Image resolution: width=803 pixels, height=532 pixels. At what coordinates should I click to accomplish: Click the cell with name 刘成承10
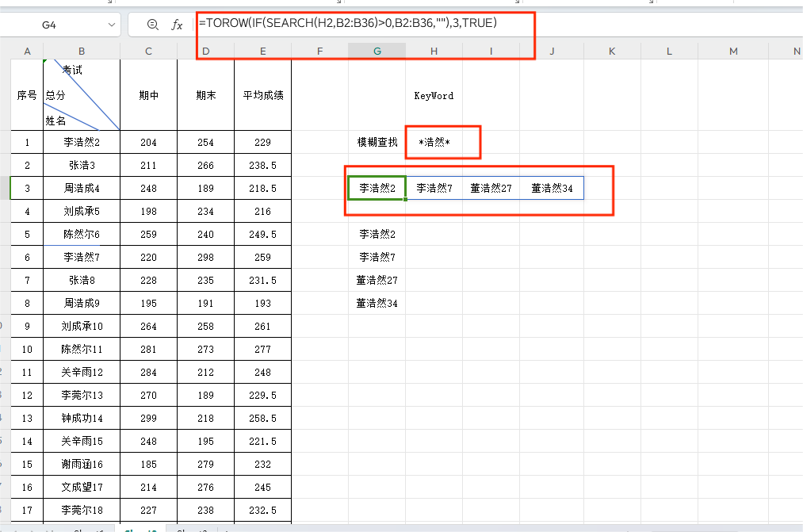coord(82,327)
